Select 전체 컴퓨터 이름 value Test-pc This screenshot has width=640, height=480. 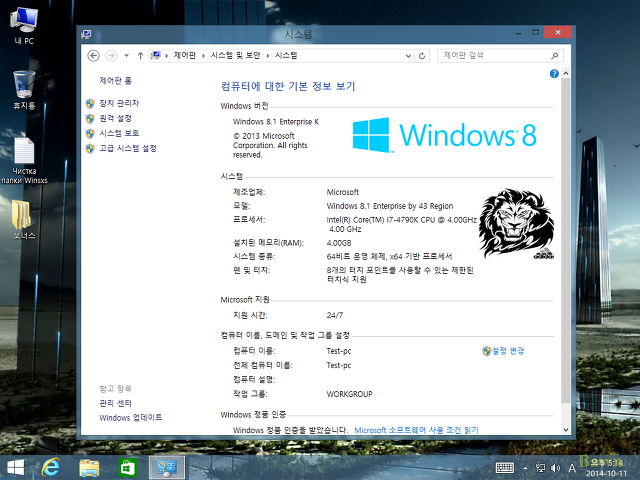coord(339,365)
